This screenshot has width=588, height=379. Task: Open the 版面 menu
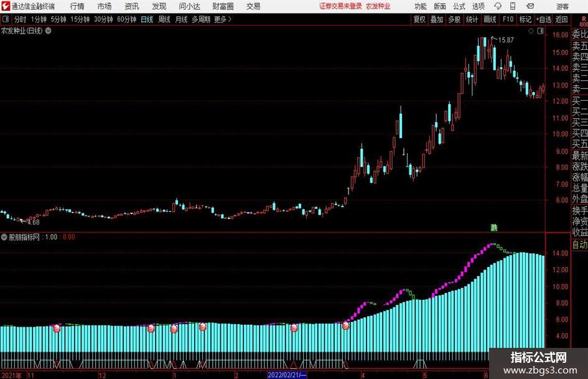click(x=439, y=6)
